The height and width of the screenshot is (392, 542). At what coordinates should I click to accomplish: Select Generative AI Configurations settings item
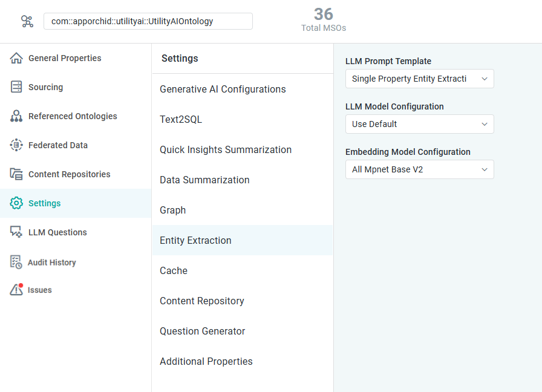click(x=223, y=89)
